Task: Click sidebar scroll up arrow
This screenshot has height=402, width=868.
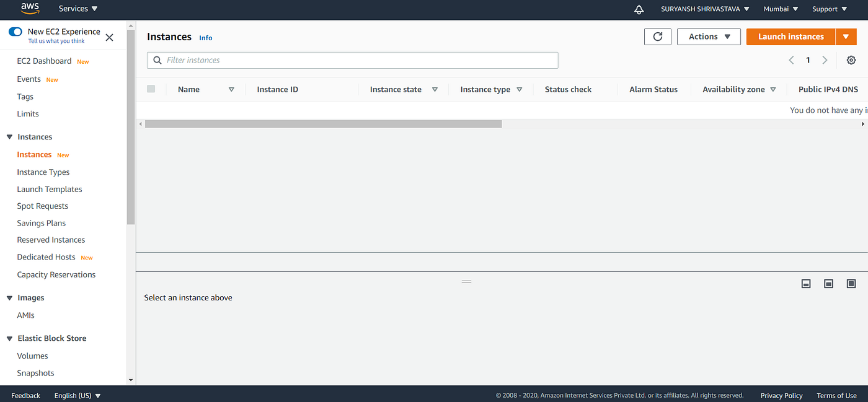Action: pyautogui.click(x=130, y=25)
